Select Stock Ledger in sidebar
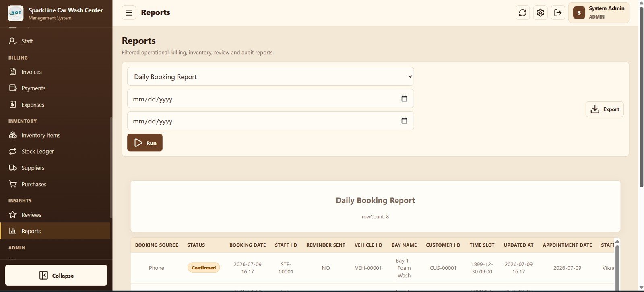The height and width of the screenshot is (292, 644). pos(55,151)
